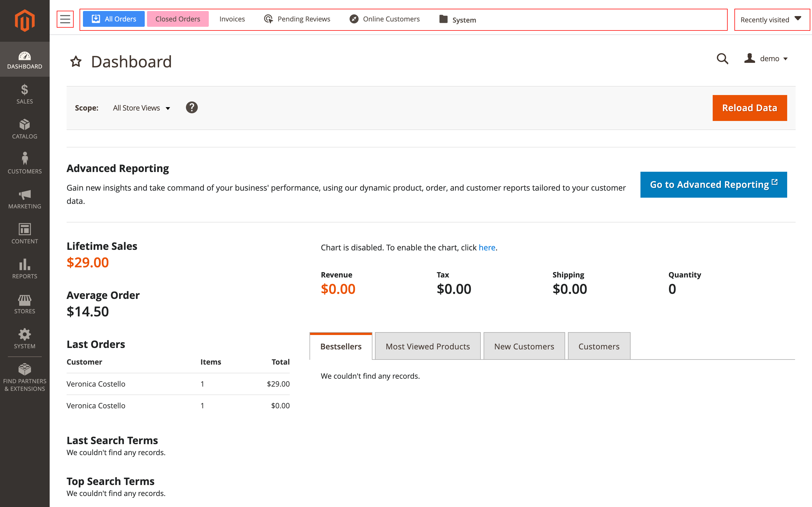Click the Reload Data button
This screenshot has height=507, width=812.
coord(749,108)
